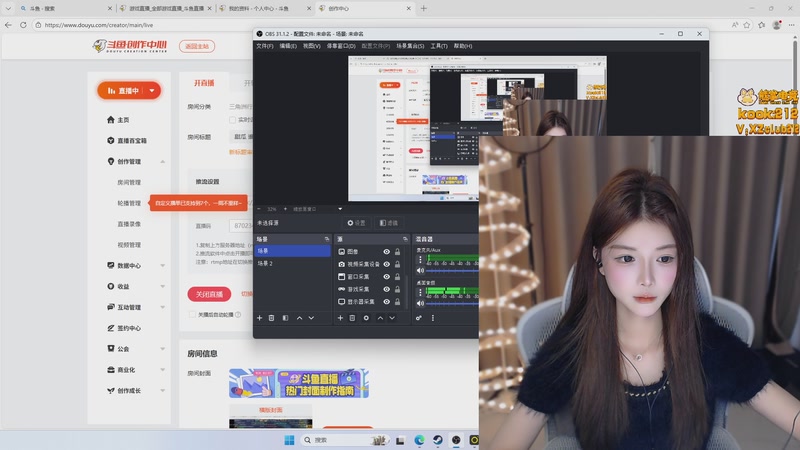800x450 pixels.
Task: Collapse the 创作管理 sidebar section
Action: point(163,161)
